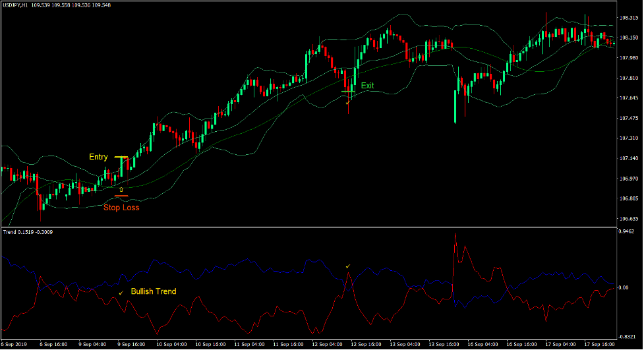Viewport: 644px width, 350px height.
Task: Click the 17 Sep 16:00 time label
Action: pos(600,344)
